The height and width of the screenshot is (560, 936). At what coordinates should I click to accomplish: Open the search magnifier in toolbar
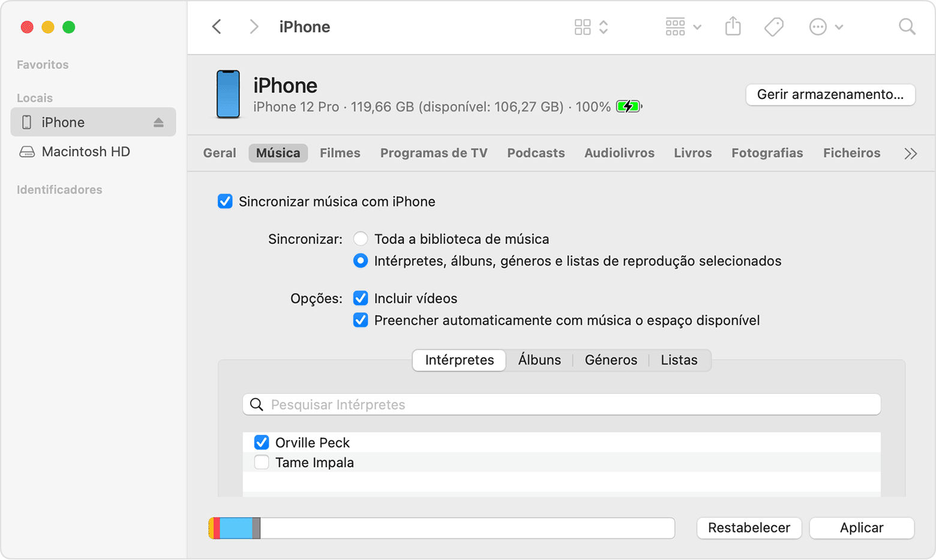907,26
